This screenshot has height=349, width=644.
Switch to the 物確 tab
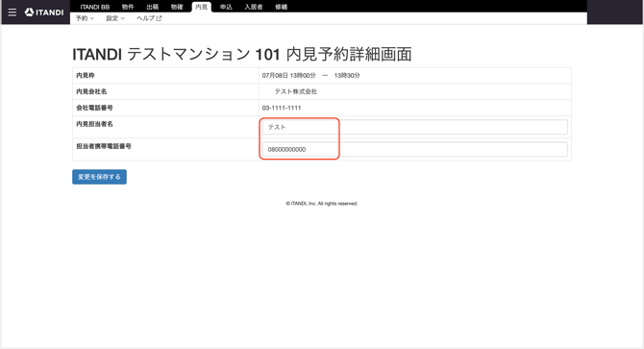tap(177, 7)
